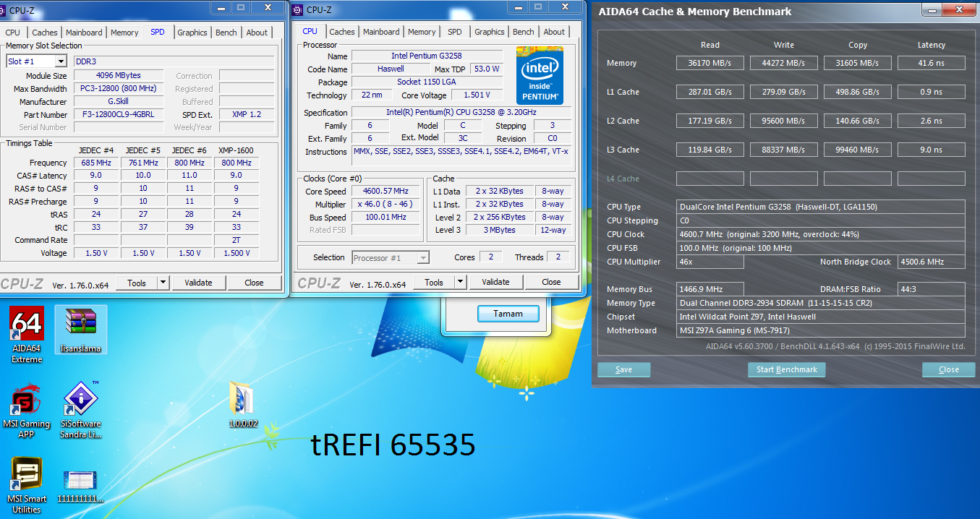Open the 111111111 image file on desktop
980x519 pixels.
(x=80, y=486)
